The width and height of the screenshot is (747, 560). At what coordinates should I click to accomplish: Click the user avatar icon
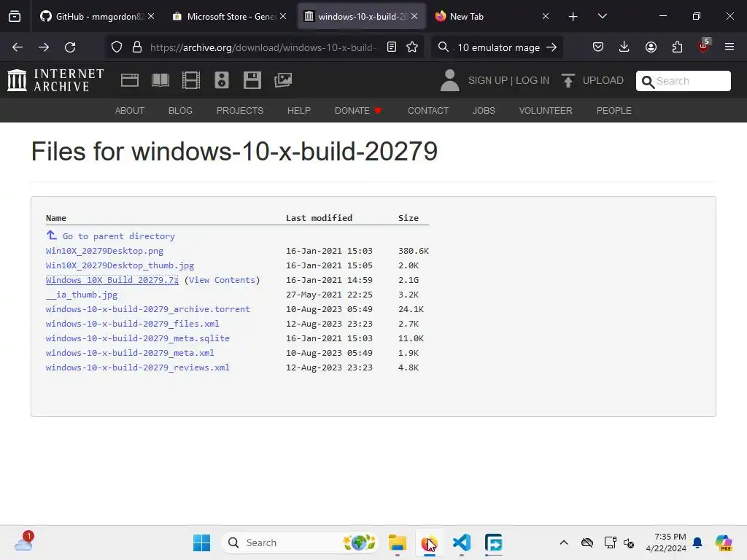(x=449, y=80)
